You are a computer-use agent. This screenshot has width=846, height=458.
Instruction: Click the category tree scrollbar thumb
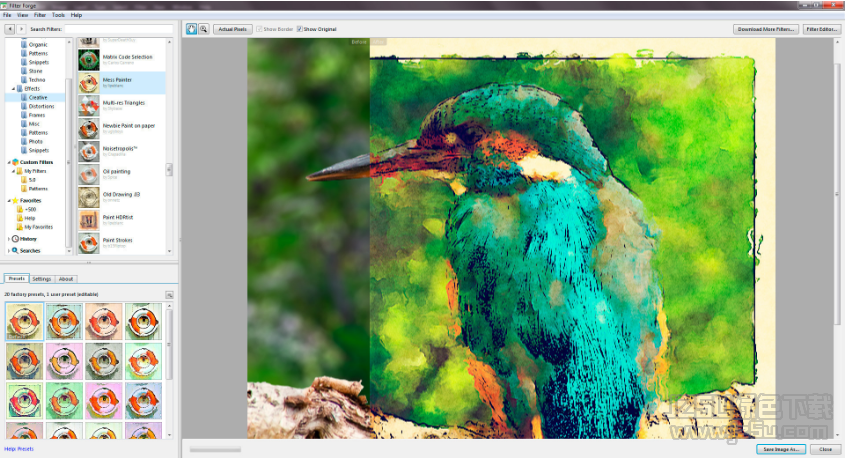tap(68, 162)
